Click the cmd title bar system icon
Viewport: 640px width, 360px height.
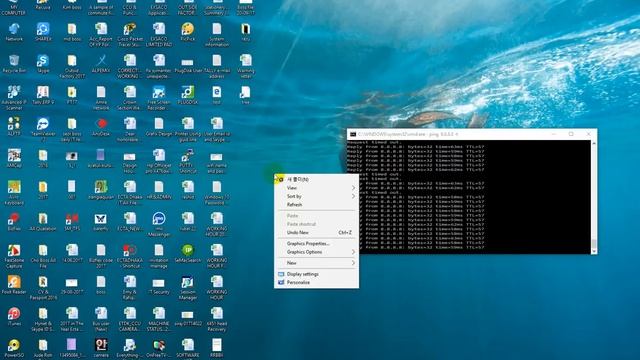[353, 134]
